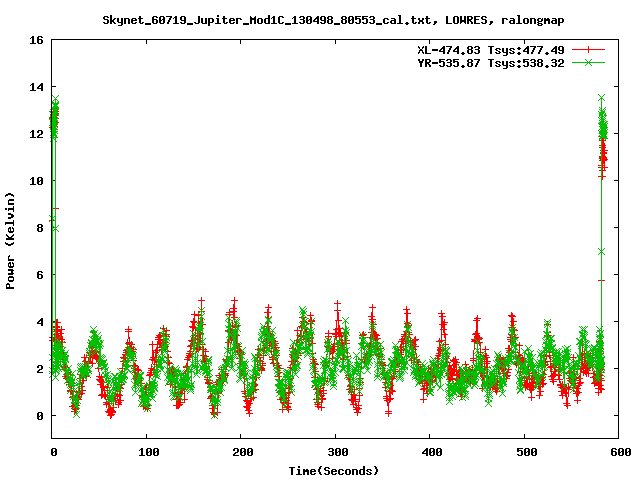This screenshot has width=640, height=480.
Task: Select the XL-474.83 Tsys:477.49 legend label
Action: (x=491, y=50)
